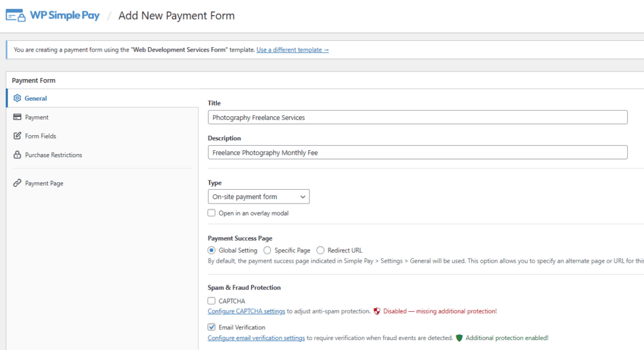The image size is (644, 350).
Task: Click the WP Simple Pay logo icon
Action: click(15, 16)
